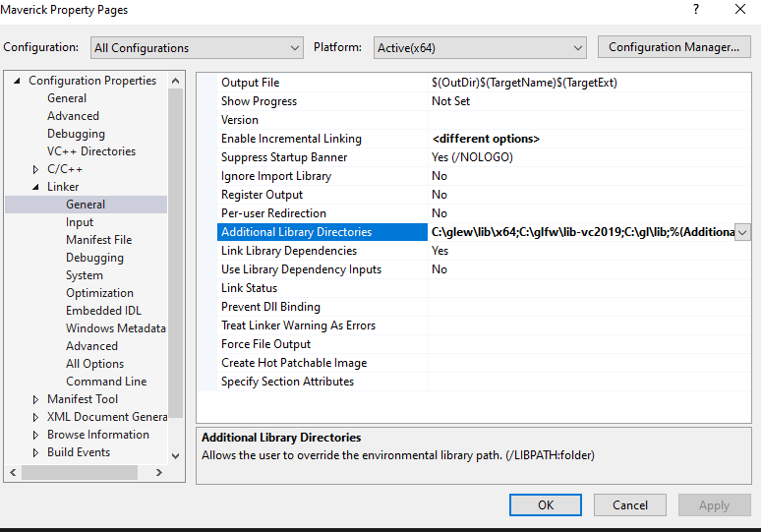Select the Per-user Redirection property

[x=273, y=213]
